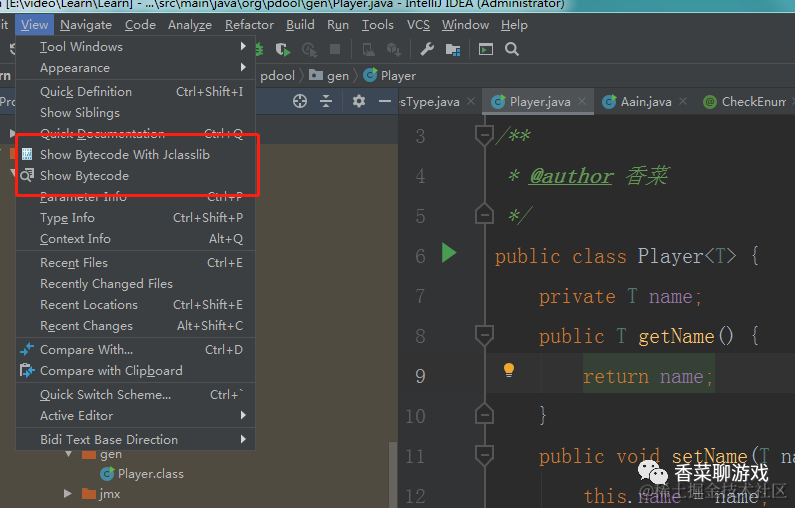Select Show Siblings menu entry
The height and width of the screenshot is (508, 795).
pyautogui.click(x=135, y=113)
